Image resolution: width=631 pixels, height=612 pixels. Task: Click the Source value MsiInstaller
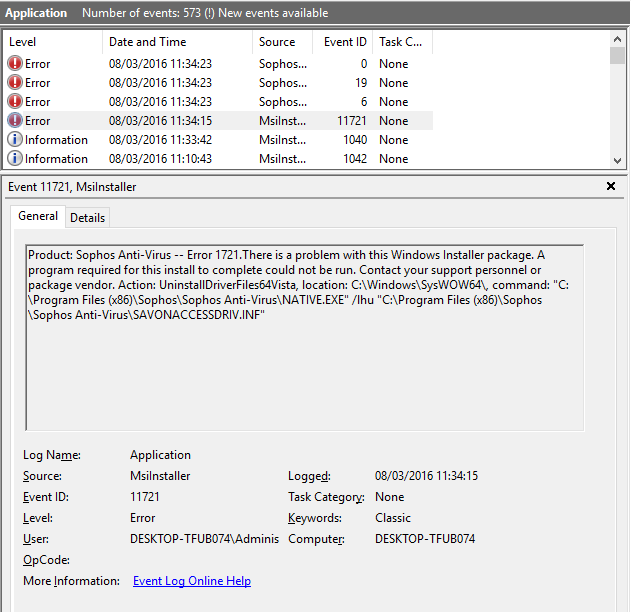click(160, 476)
